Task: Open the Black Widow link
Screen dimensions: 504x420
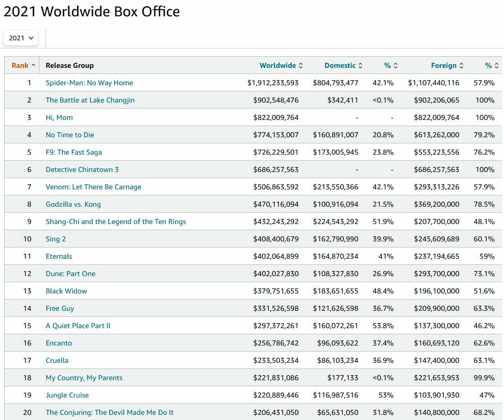Action: pos(66,291)
